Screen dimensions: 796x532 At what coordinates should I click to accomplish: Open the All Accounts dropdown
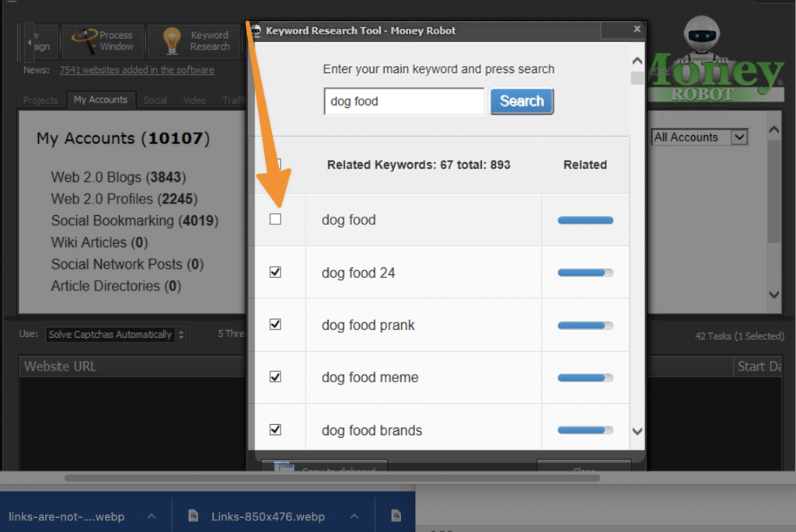point(699,137)
